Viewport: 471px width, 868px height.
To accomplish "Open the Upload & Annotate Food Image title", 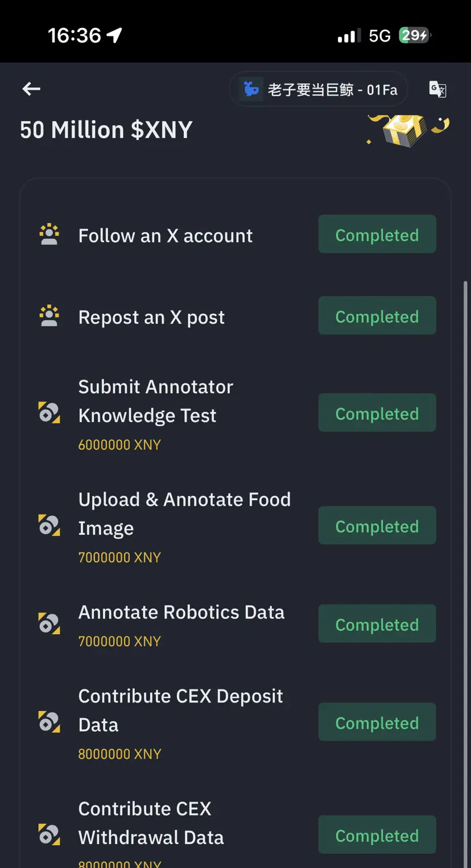I will (x=184, y=514).
